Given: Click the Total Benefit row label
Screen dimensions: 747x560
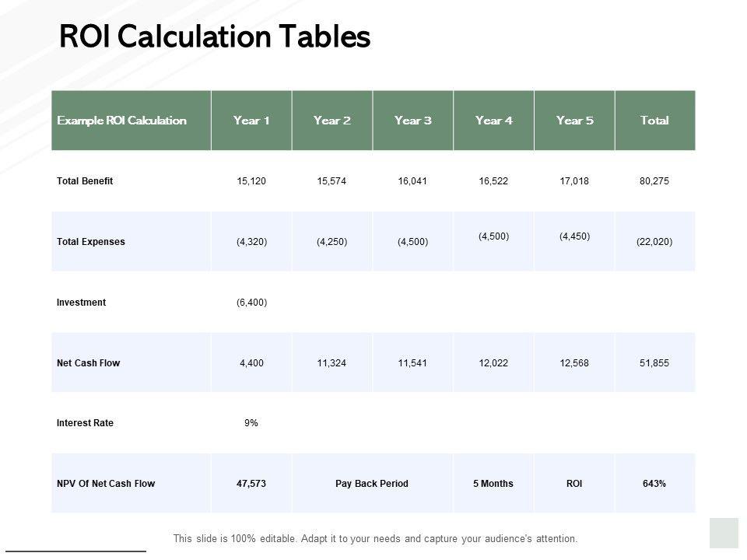Looking at the screenshot, I should tap(85, 181).
